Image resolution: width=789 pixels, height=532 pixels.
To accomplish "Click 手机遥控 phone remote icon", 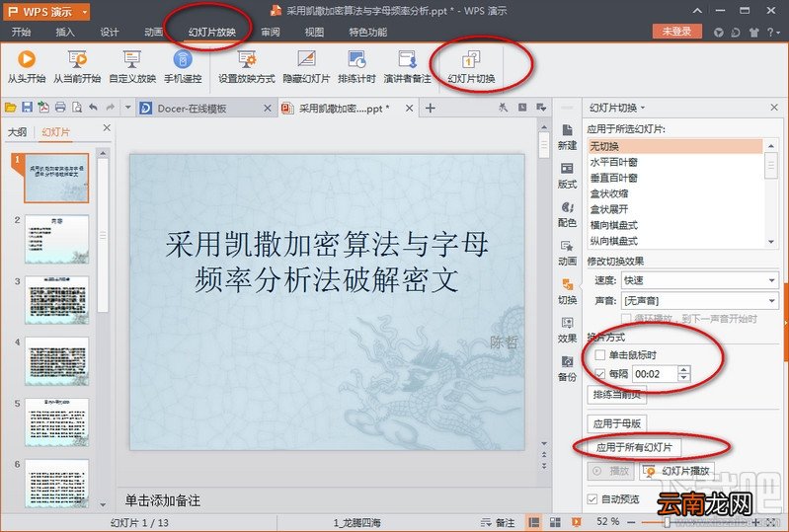I will click(x=183, y=66).
